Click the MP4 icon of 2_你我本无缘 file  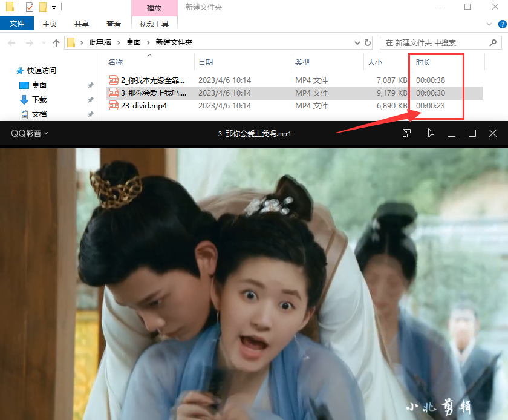tap(114, 80)
